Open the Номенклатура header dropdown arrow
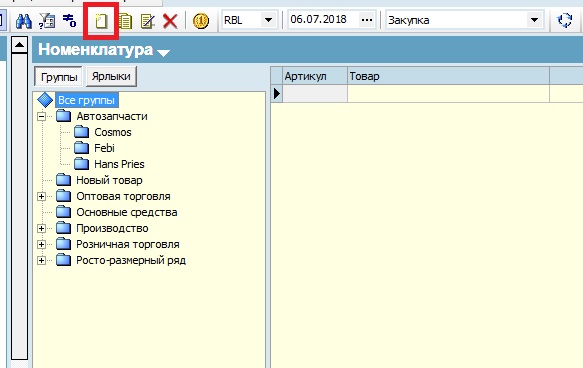This screenshot has height=368, width=583. (164, 52)
